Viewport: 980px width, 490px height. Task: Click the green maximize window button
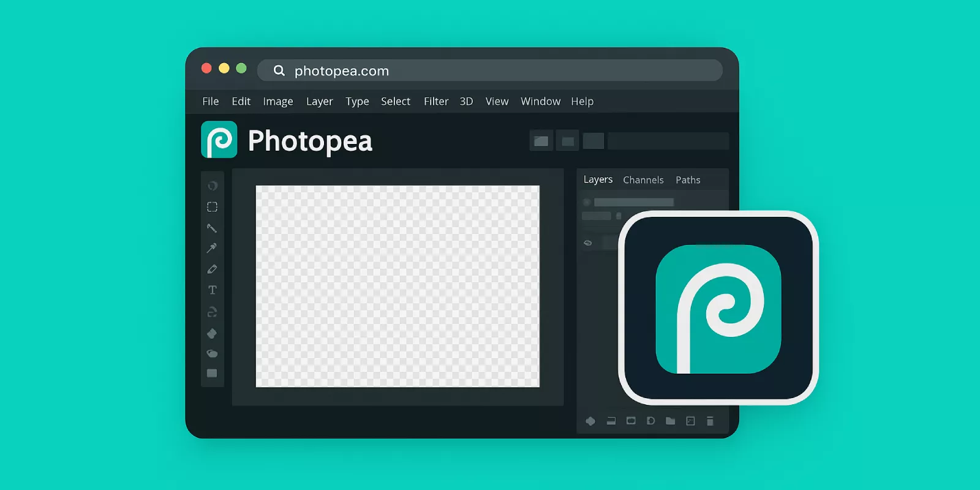point(241,68)
